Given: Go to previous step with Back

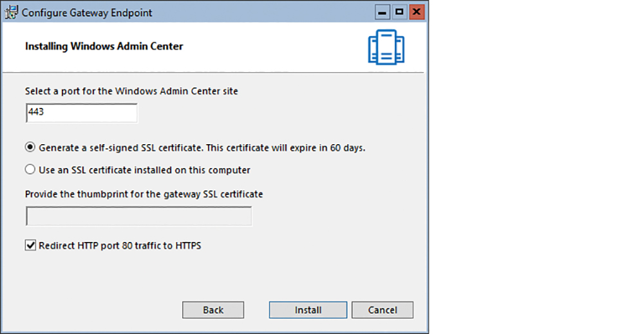Looking at the screenshot, I should pos(213,310).
